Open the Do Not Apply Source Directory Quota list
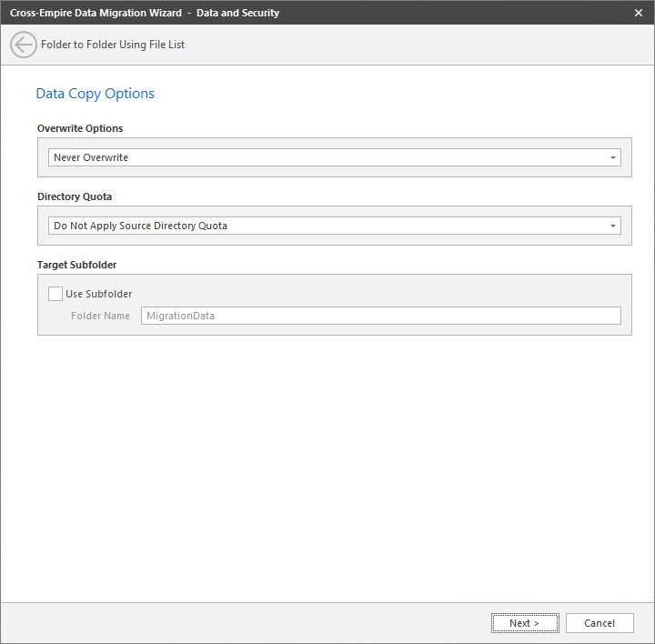Image resolution: width=655 pixels, height=644 pixels. pos(327,226)
